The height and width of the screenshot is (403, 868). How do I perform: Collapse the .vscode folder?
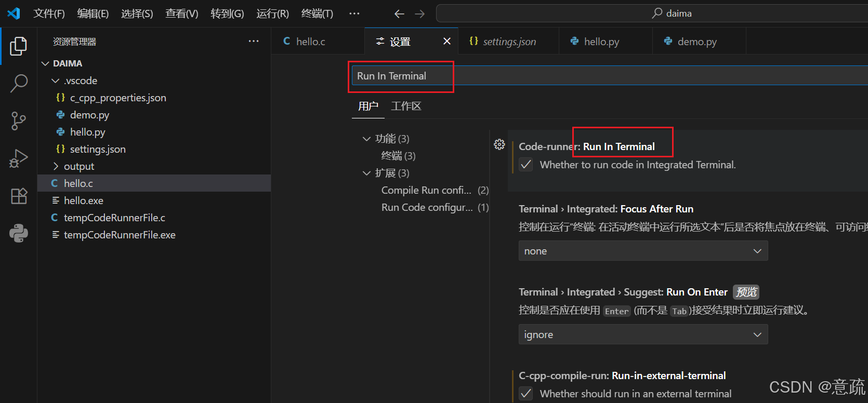(x=56, y=80)
